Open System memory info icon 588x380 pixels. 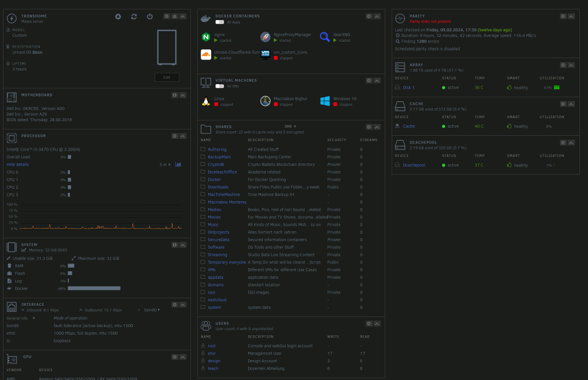(x=175, y=245)
